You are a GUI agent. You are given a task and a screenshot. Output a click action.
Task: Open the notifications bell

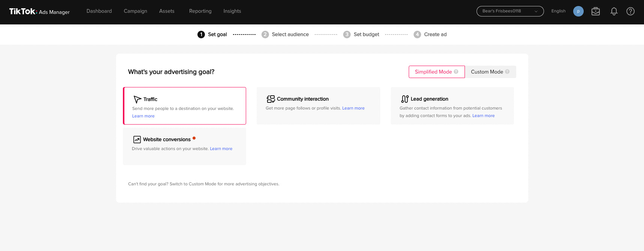[614, 11]
